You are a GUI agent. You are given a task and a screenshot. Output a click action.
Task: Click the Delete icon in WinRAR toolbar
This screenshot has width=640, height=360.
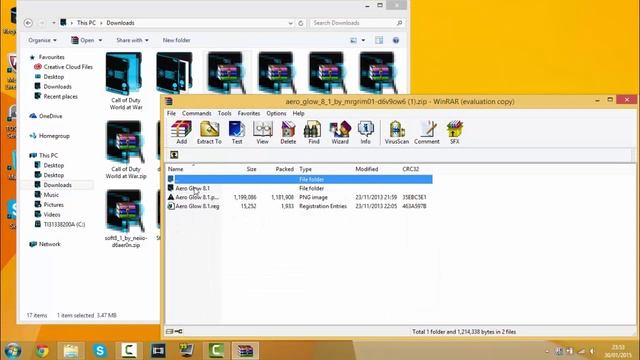pyautogui.click(x=288, y=132)
